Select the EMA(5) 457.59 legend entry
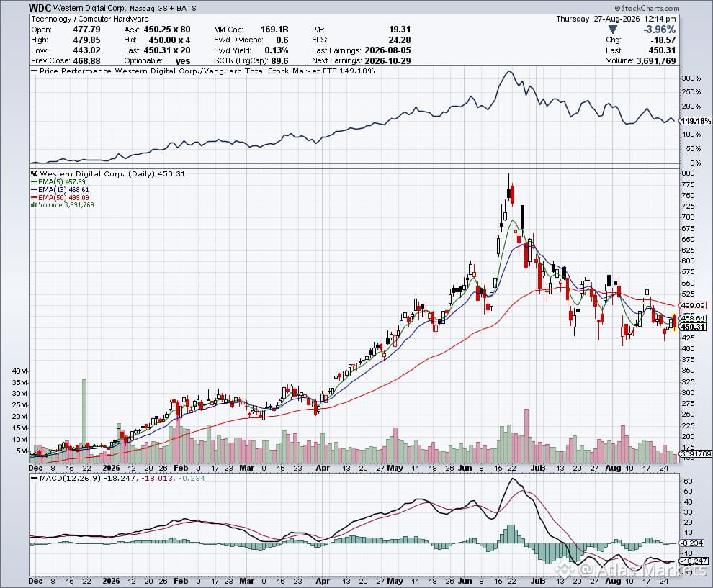This screenshot has height=588, width=713. [58, 182]
